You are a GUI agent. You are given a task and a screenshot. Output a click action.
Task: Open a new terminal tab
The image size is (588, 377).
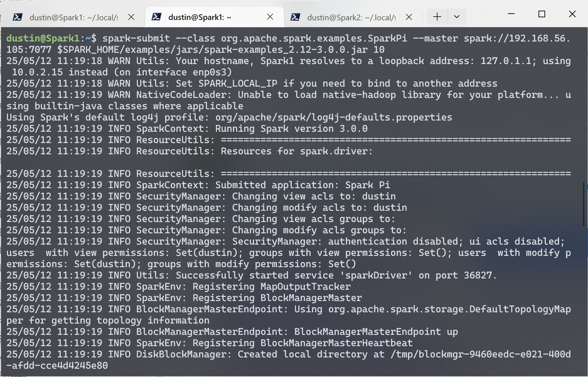[x=437, y=17]
